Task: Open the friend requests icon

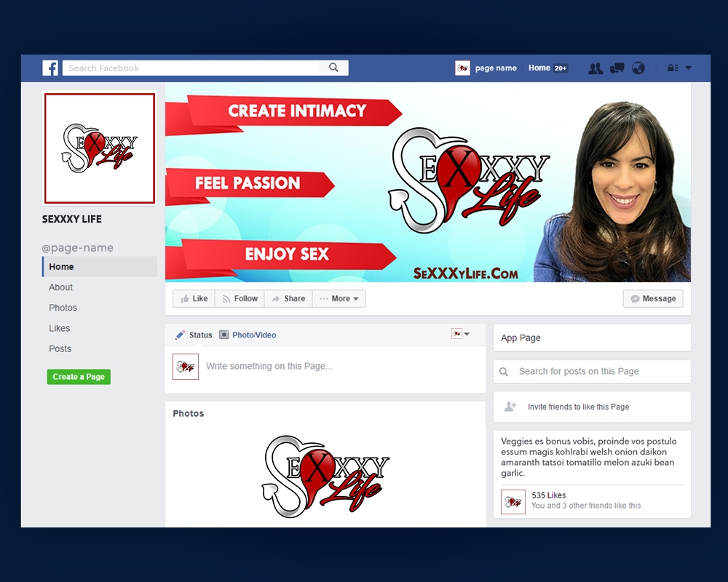Action: [595, 68]
